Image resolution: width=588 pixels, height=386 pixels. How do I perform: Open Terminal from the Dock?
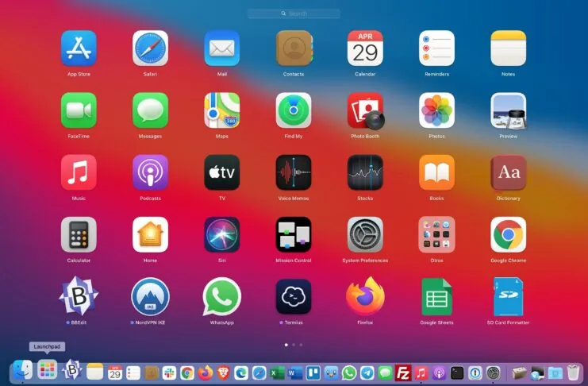pyautogui.click(x=457, y=372)
